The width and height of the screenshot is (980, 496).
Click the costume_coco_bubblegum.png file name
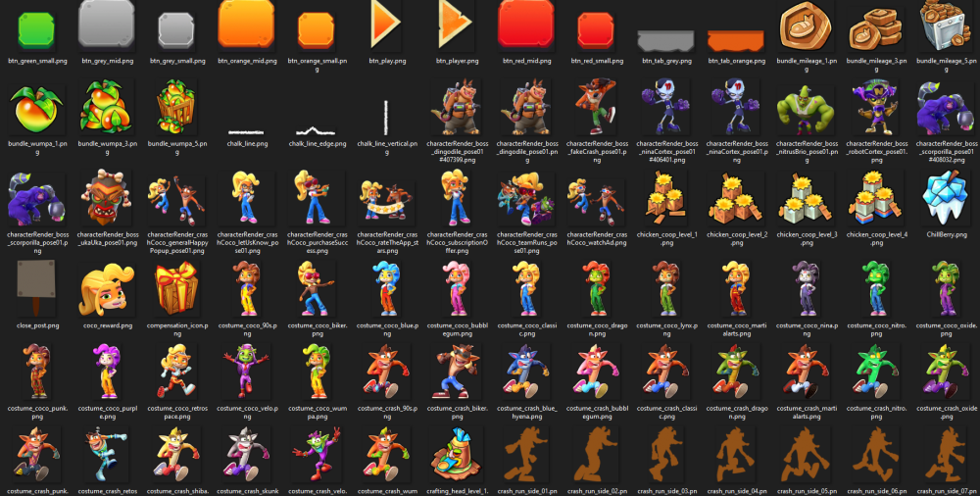tap(457, 329)
